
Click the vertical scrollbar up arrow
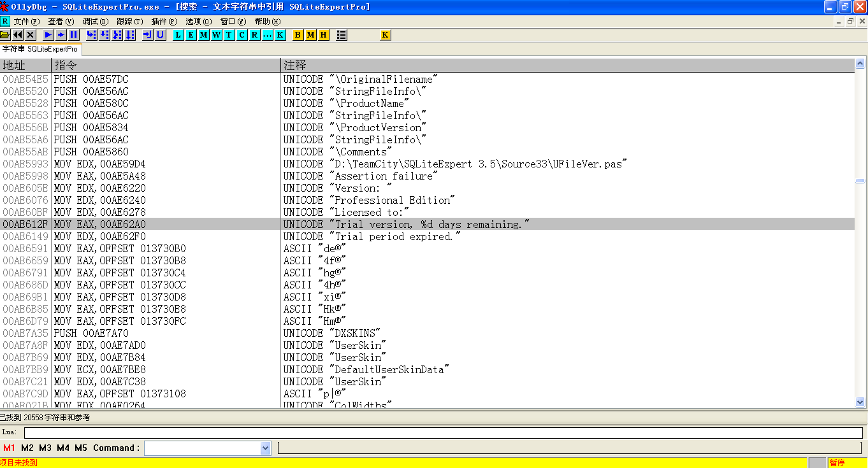(x=860, y=64)
